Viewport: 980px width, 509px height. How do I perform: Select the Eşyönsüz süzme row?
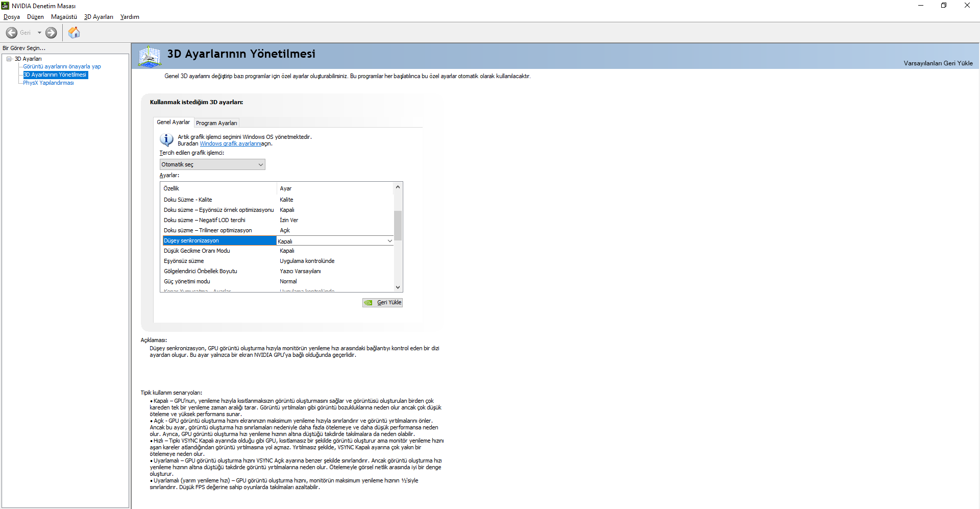pyautogui.click(x=278, y=261)
